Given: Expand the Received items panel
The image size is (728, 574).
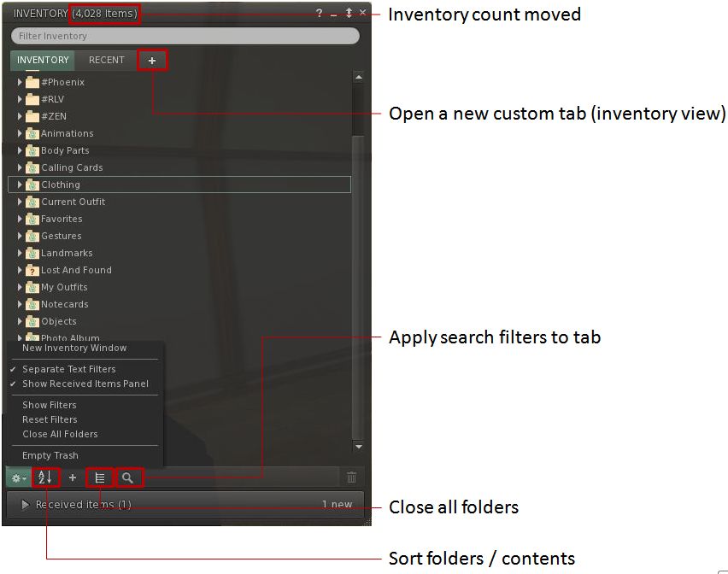Looking at the screenshot, I should coord(26,505).
